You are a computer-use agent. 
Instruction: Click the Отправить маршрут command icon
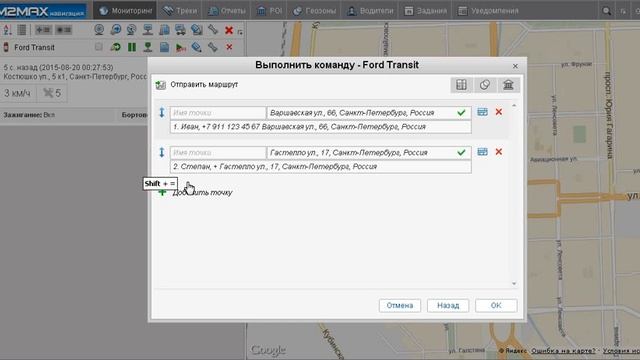[x=160, y=85]
